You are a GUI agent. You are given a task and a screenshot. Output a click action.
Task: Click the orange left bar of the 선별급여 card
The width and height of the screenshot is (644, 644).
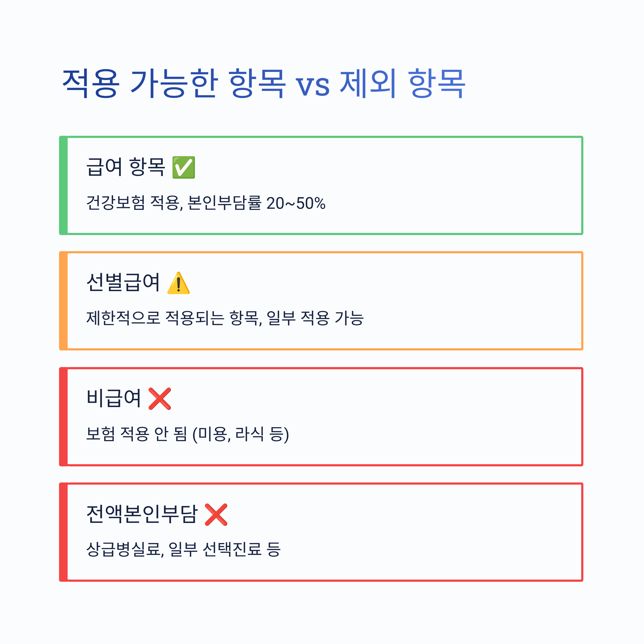[x=63, y=301]
